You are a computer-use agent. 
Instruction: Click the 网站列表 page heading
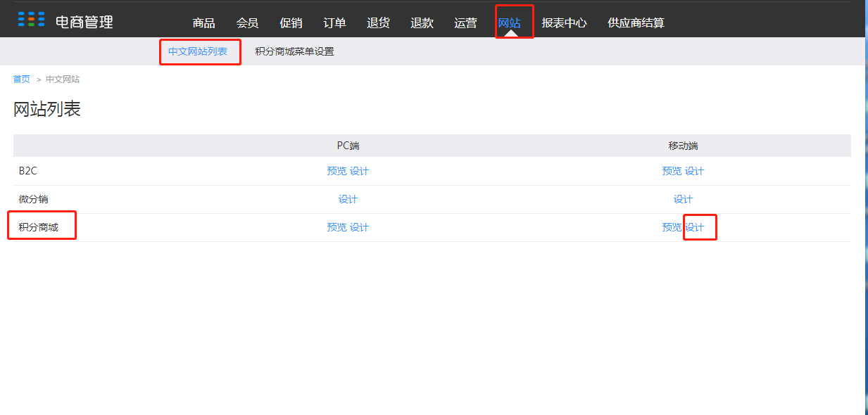(47, 109)
